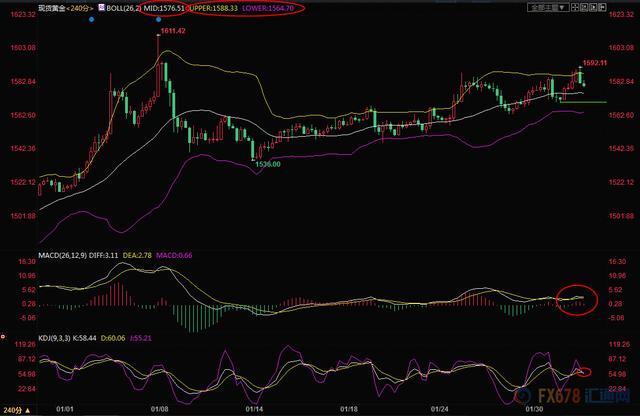Expand the 240分 period selector at bottom left
This screenshot has width=640, height=416.
(x=15, y=409)
